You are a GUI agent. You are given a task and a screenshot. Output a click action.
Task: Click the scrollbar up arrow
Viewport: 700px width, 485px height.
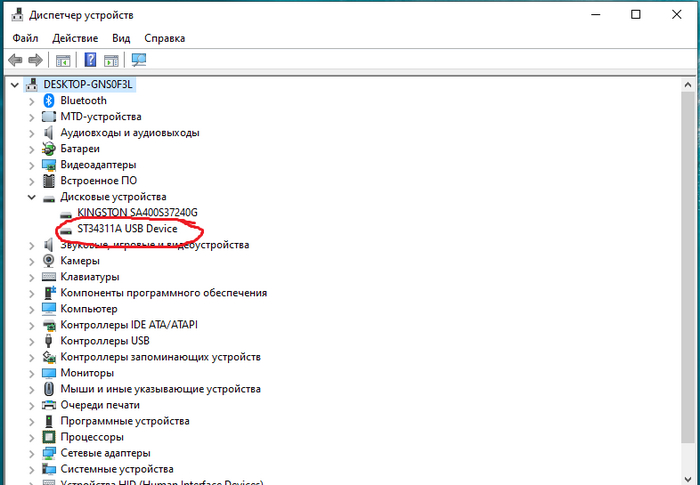pos(688,84)
